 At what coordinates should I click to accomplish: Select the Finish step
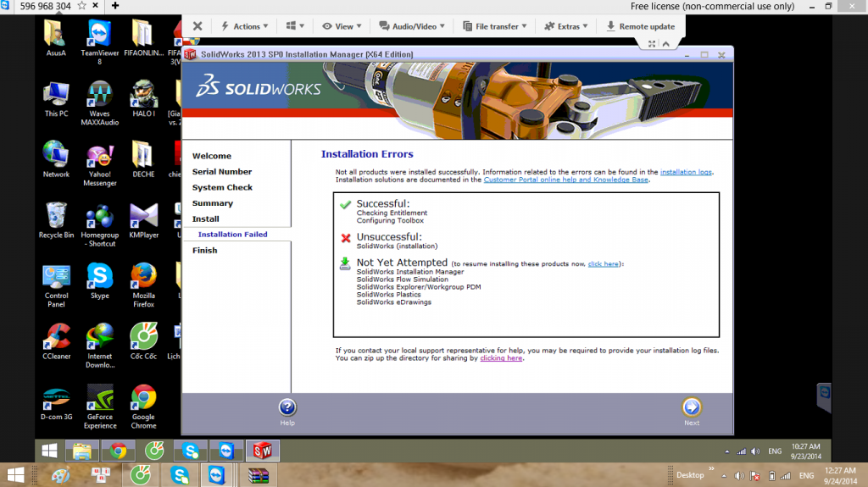click(x=205, y=250)
